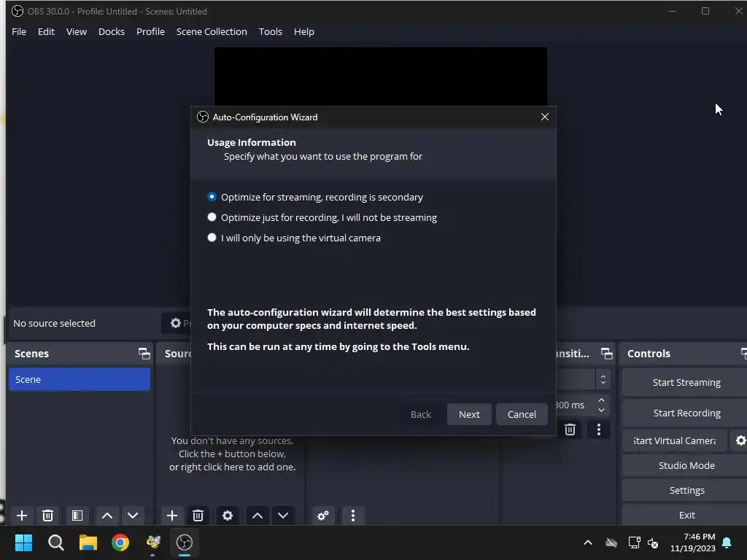Open source properties gear icon
This screenshot has height=560, width=747.
coord(228,516)
